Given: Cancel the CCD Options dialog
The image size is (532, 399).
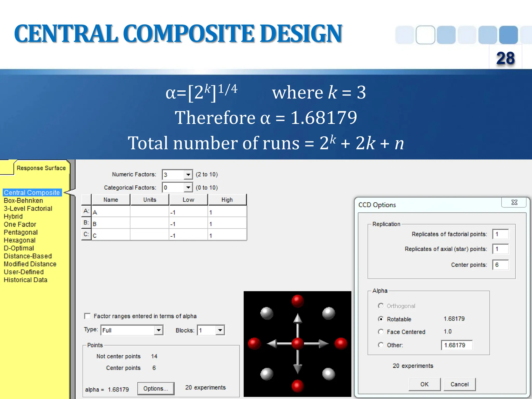Looking at the screenshot, I should tap(460, 384).
